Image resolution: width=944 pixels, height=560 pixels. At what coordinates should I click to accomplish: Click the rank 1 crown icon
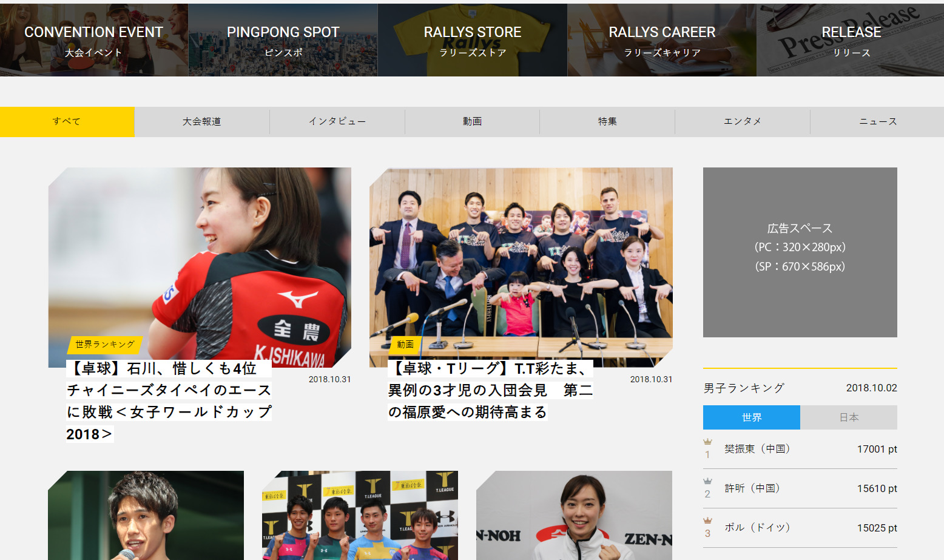click(707, 442)
